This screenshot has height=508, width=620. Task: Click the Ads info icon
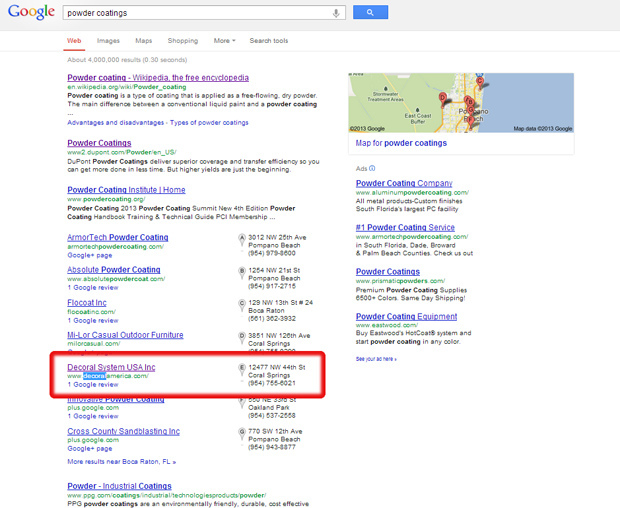(374, 169)
